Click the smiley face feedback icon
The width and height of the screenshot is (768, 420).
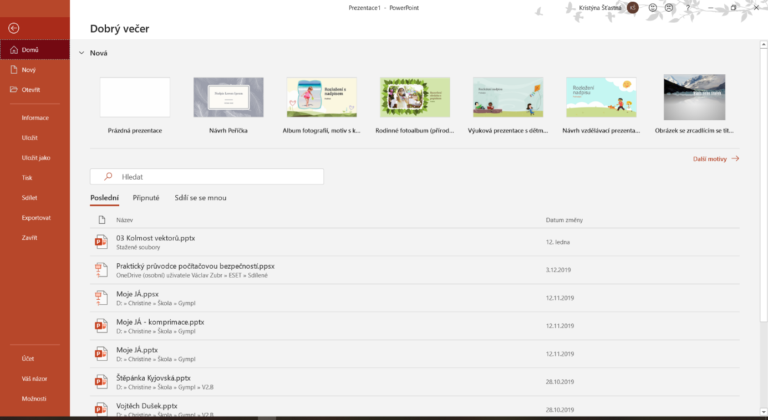[653, 8]
